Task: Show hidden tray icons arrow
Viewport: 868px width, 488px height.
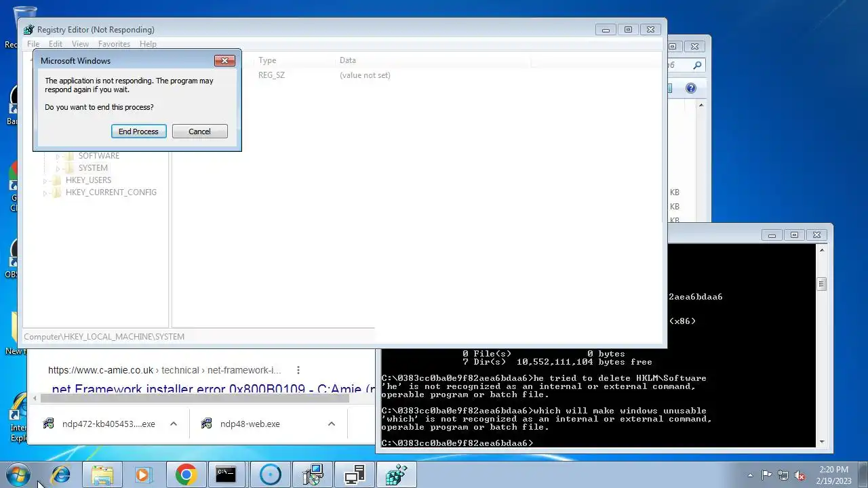Action: coord(750,475)
